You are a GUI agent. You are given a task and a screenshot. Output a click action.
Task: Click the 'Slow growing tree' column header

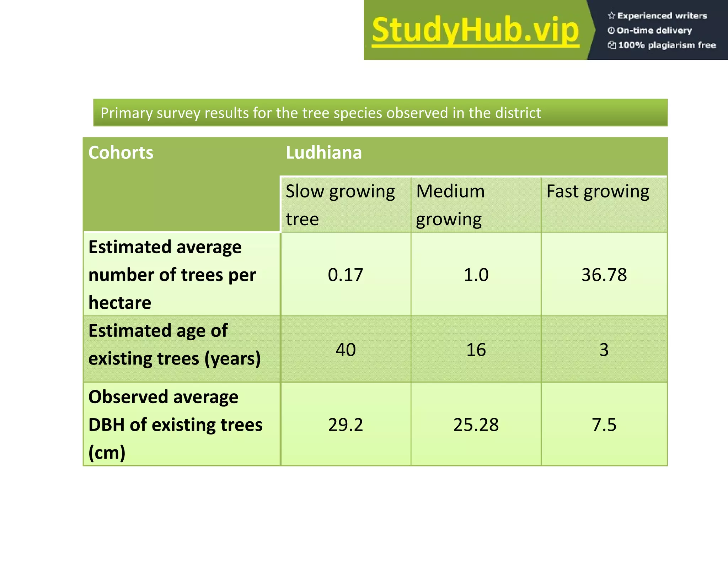[x=346, y=205]
